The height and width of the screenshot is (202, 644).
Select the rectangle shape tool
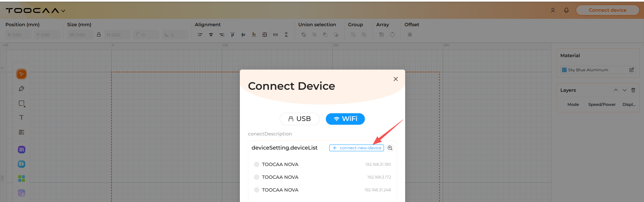click(x=22, y=104)
